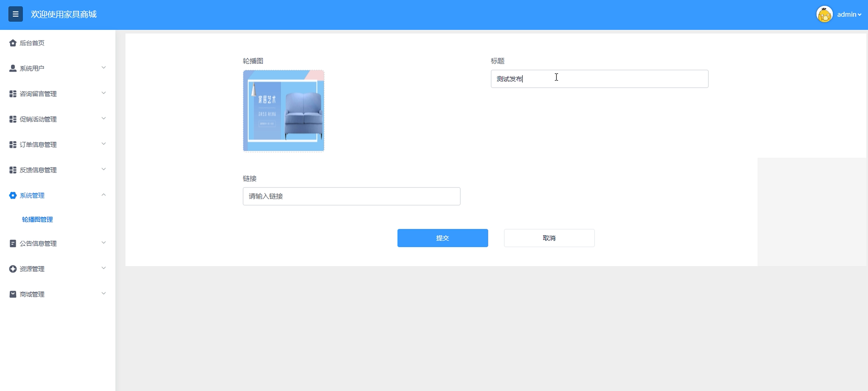Click the blue 提交 button
This screenshot has width=868, height=391.
[x=442, y=238]
